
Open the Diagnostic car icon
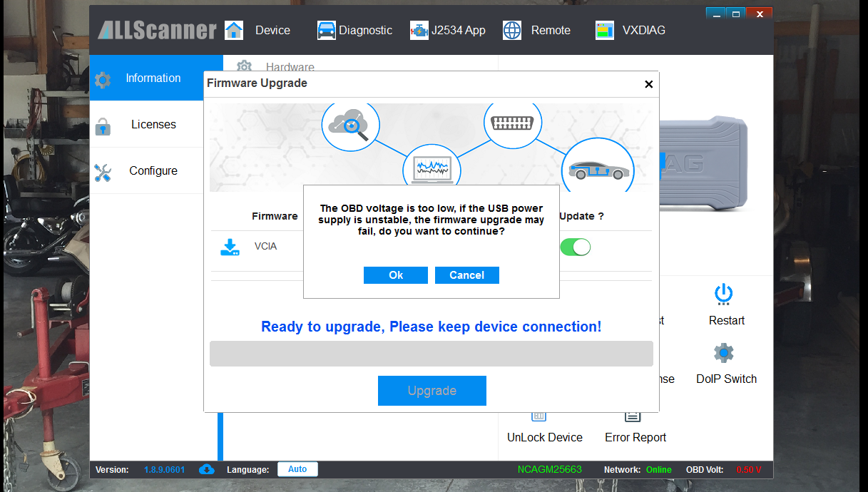tap(327, 30)
